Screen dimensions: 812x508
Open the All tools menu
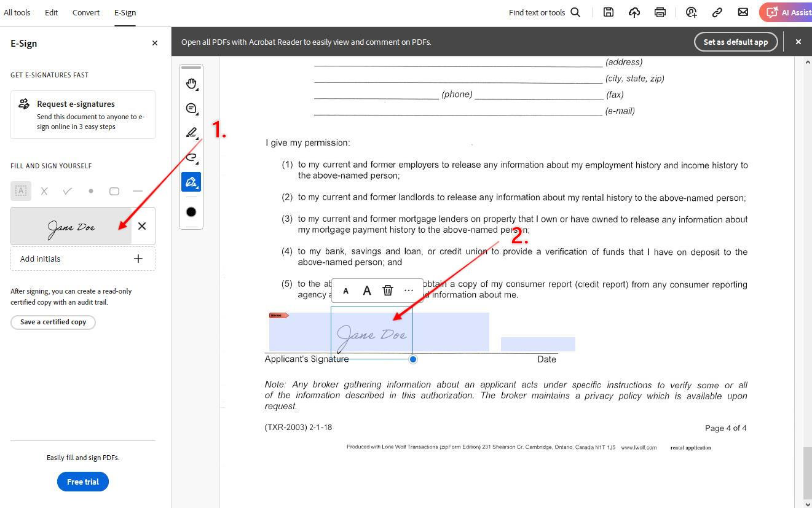pos(17,12)
